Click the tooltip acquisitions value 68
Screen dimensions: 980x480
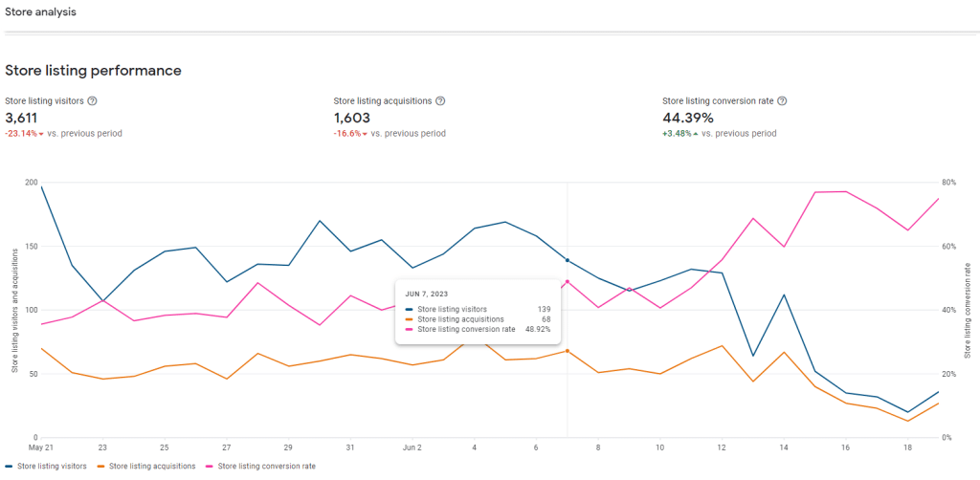click(x=546, y=319)
